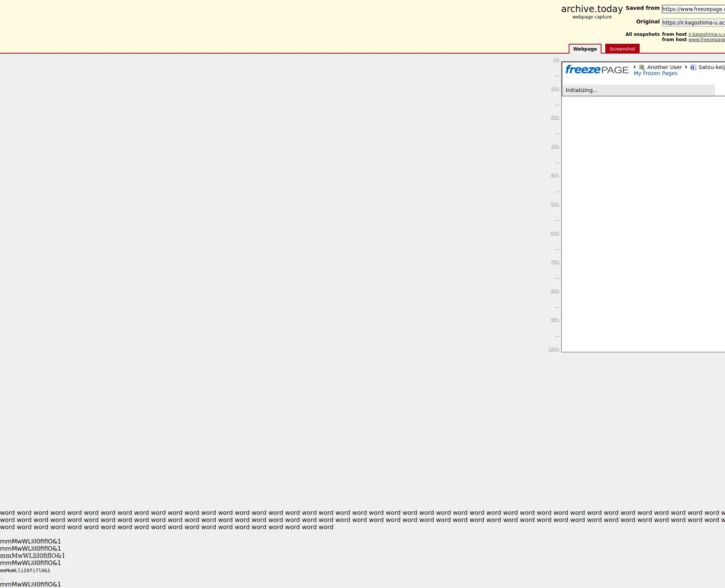Open snapshots from host ir.kagoshima-u
Screen dimensions: 725x588
pos(706,34)
